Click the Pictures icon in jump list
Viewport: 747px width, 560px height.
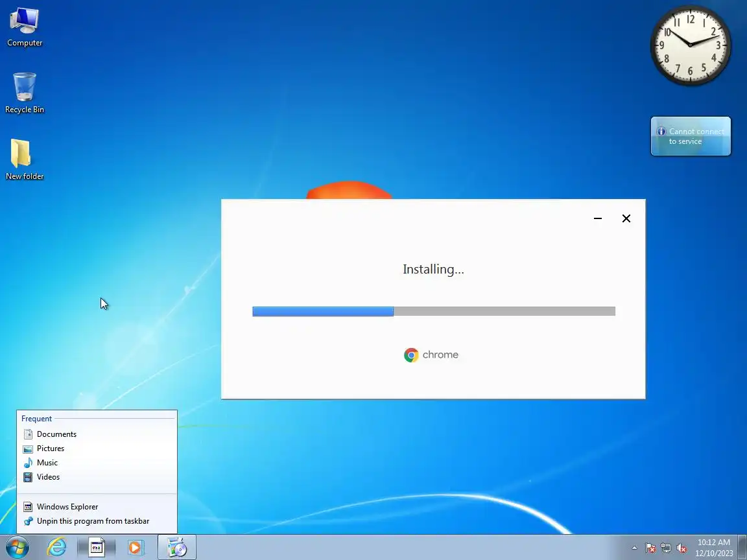[28, 449]
